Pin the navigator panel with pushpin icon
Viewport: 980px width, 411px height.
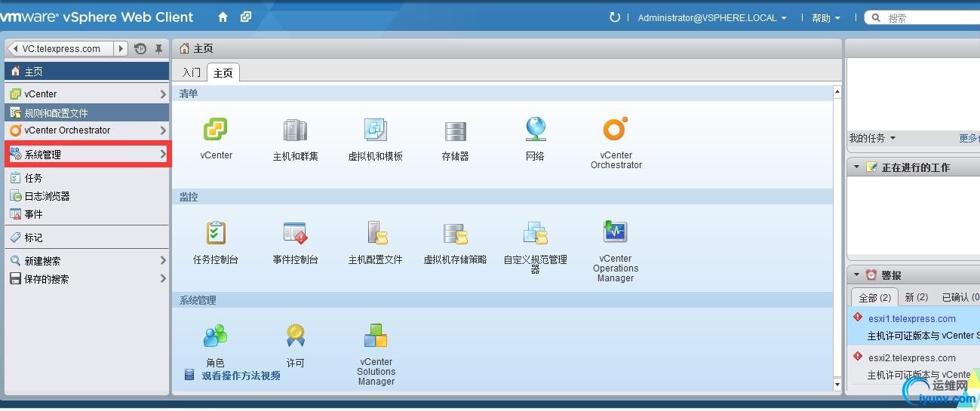click(x=158, y=49)
